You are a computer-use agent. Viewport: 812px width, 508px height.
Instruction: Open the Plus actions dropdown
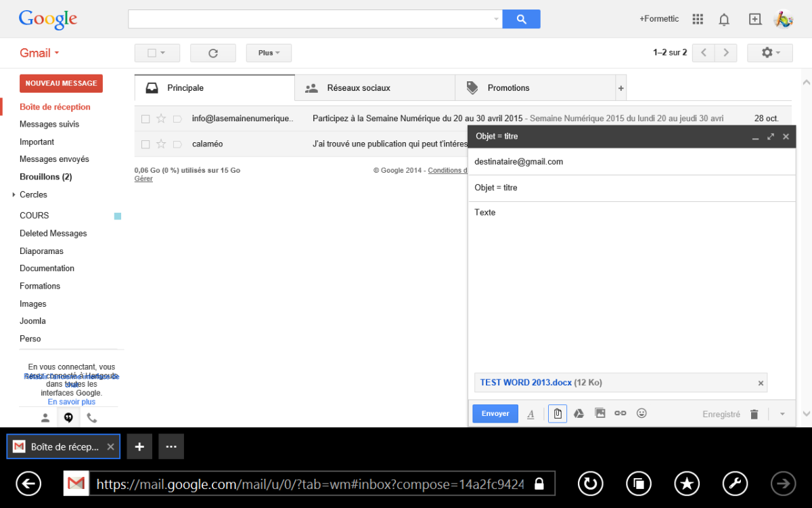click(269, 53)
